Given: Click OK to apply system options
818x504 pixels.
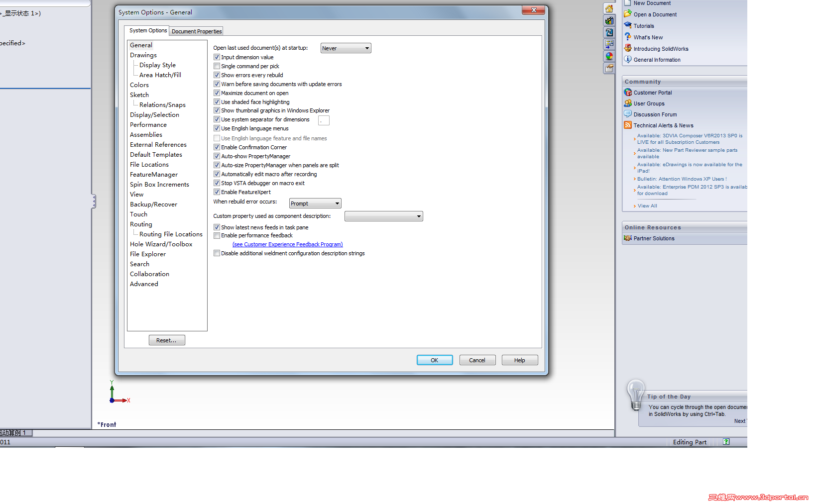Looking at the screenshot, I should coord(435,360).
